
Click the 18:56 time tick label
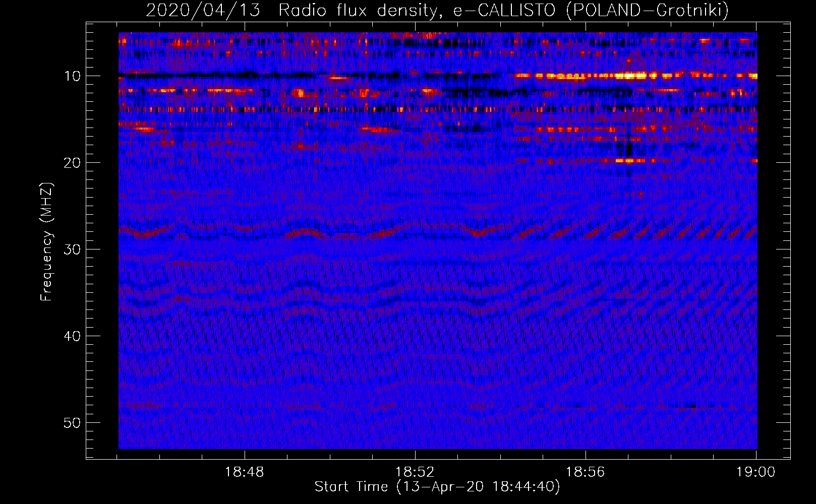pyautogui.click(x=585, y=472)
